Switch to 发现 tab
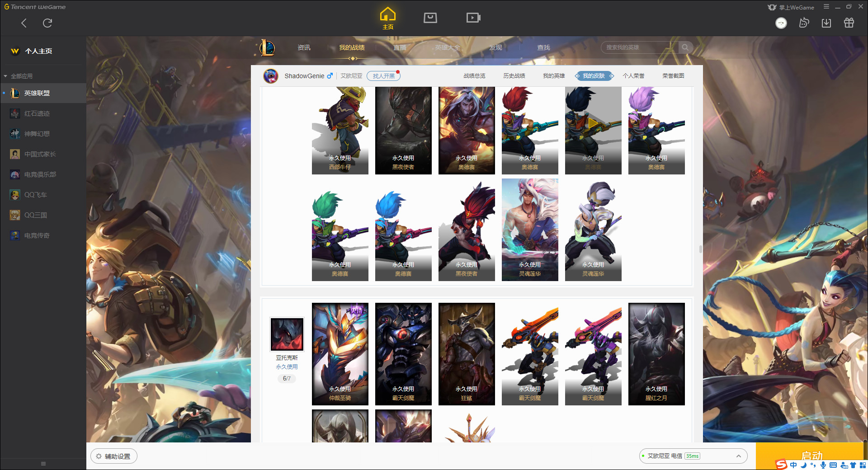The width and height of the screenshot is (868, 470). pyautogui.click(x=495, y=47)
